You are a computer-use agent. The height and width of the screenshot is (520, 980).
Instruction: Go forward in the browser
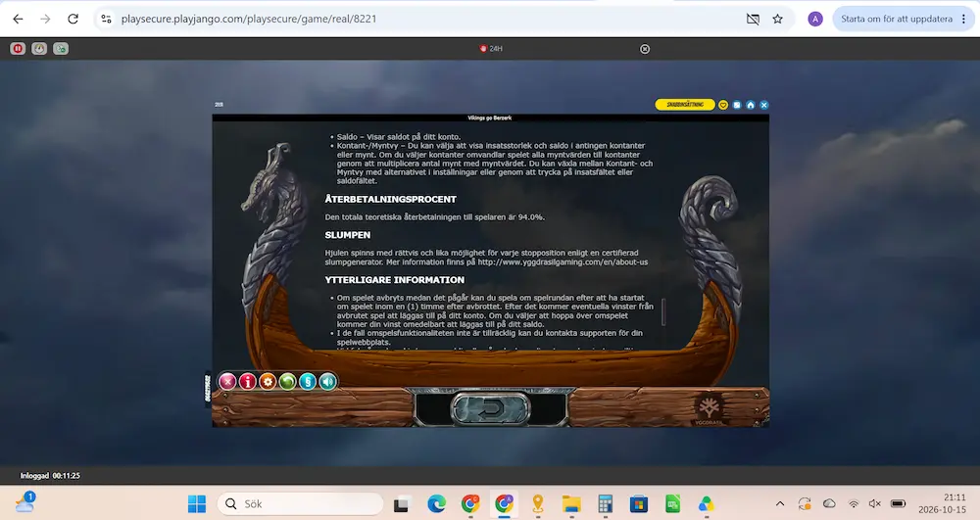45,19
